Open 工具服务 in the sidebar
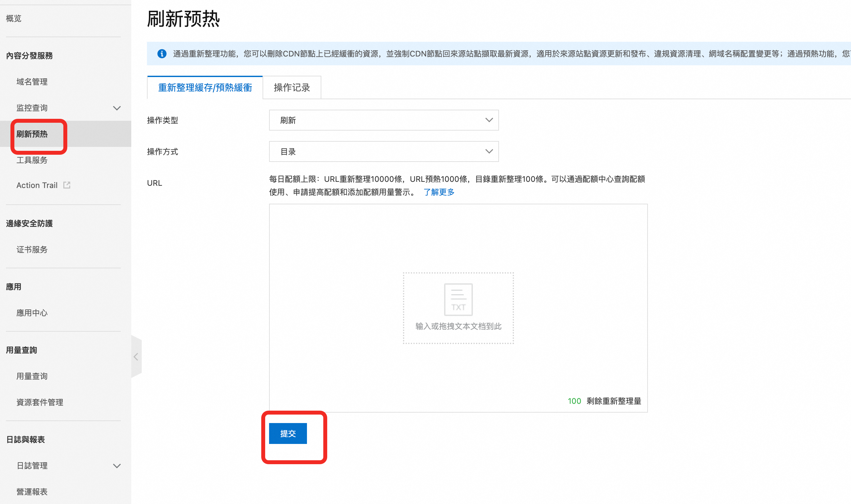The height and width of the screenshot is (504, 851). click(32, 160)
